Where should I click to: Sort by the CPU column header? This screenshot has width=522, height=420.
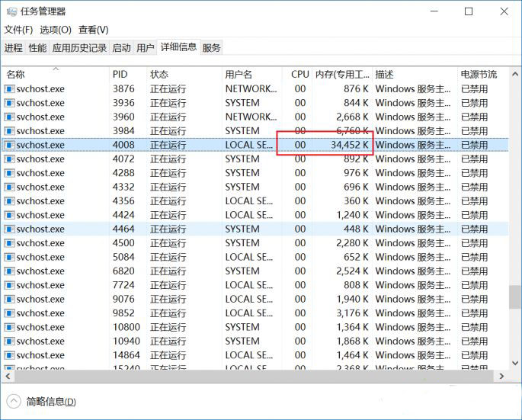coord(297,74)
